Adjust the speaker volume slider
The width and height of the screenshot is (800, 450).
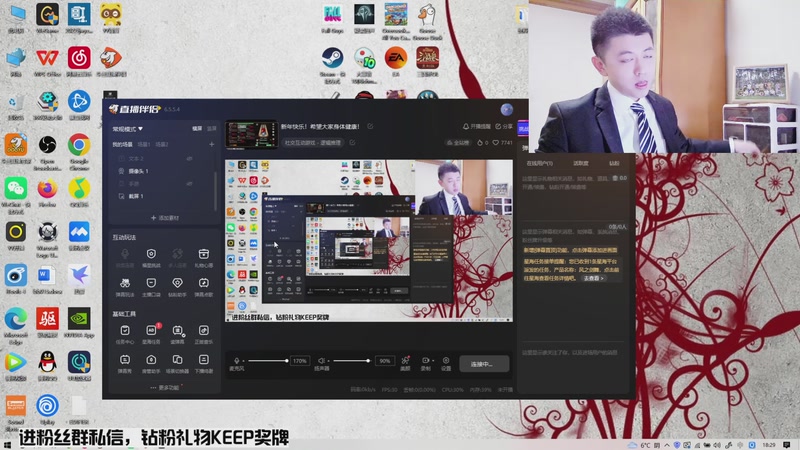click(x=352, y=361)
